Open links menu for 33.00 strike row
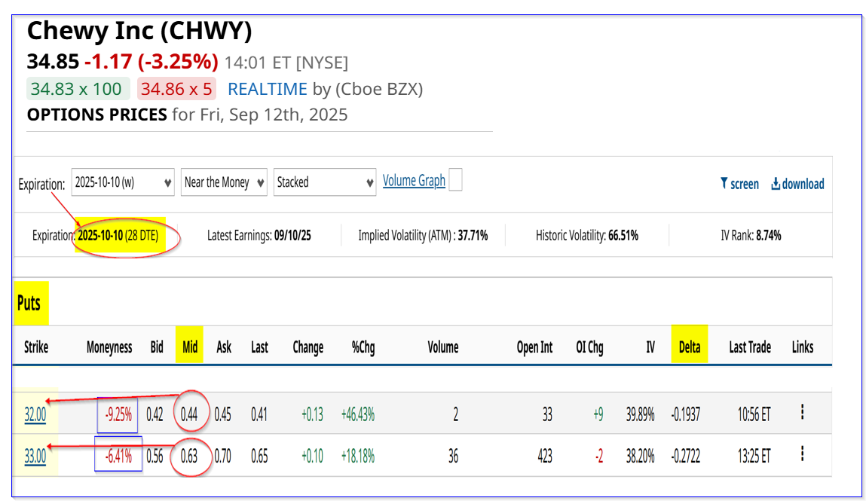Screen dimensions: 866x504 [803, 454]
